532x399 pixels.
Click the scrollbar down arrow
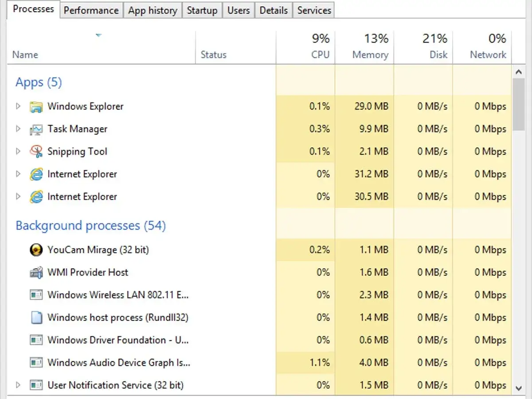(x=519, y=388)
